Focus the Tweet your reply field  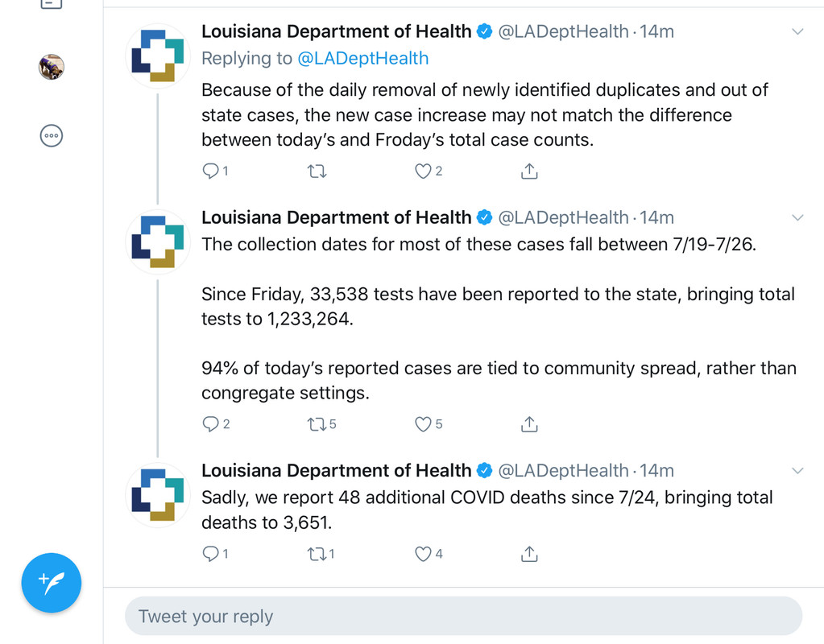463,616
